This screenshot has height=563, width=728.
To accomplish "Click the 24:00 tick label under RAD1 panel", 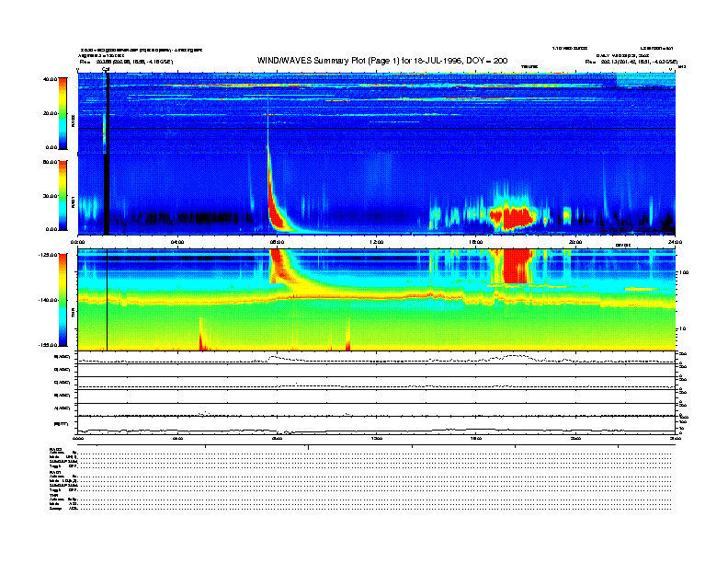I will tap(675, 242).
